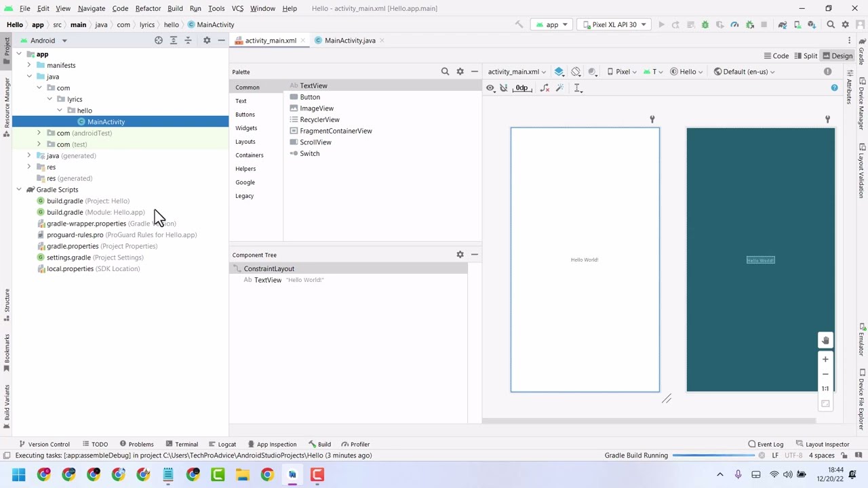Switch editor to Code view
The image size is (868, 488).
click(776, 56)
